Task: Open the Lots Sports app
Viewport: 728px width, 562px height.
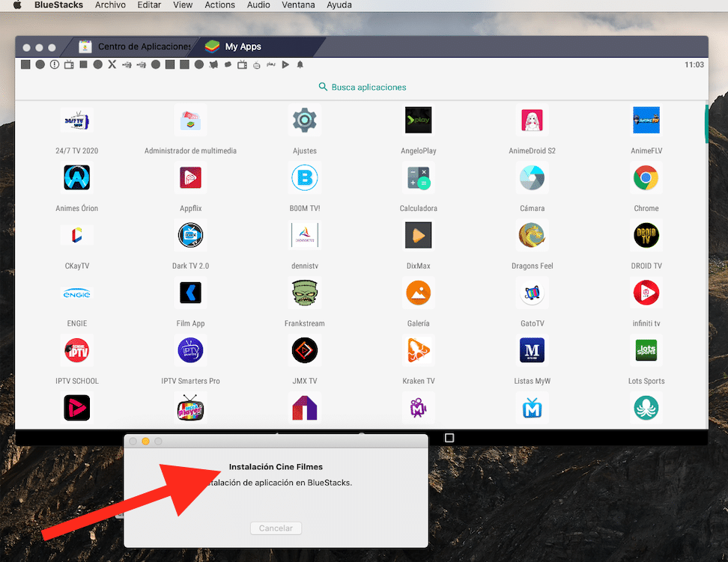Action: [646, 350]
